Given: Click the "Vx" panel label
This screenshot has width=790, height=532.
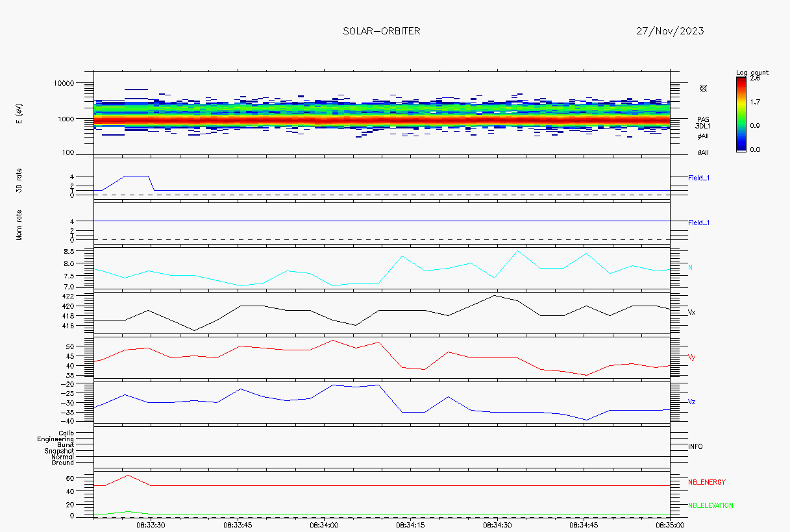Looking at the screenshot, I should 692,312.
